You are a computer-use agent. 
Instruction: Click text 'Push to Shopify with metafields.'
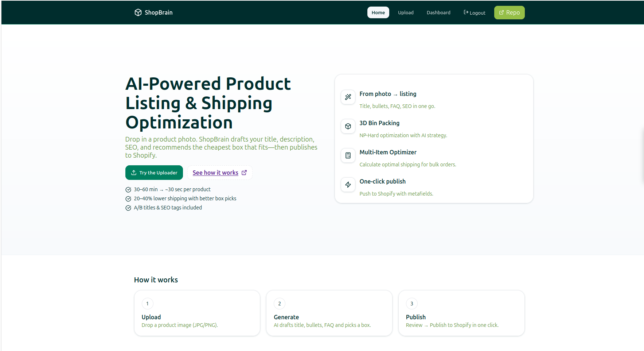(396, 194)
